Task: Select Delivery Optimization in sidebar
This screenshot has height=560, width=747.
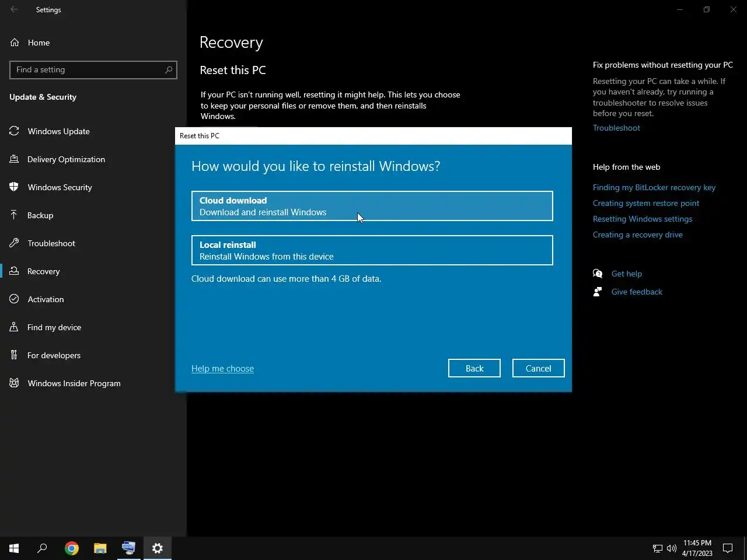Action: click(93, 159)
